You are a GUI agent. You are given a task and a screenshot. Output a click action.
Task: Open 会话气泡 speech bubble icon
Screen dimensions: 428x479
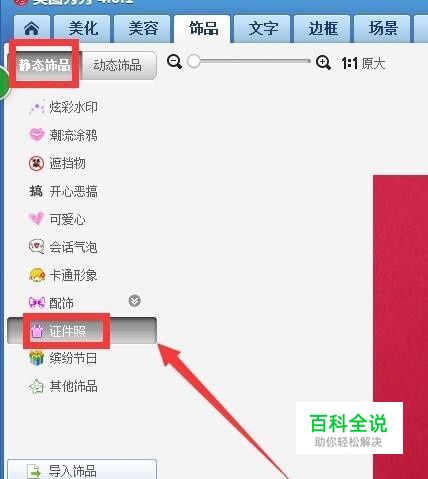[37, 247]
